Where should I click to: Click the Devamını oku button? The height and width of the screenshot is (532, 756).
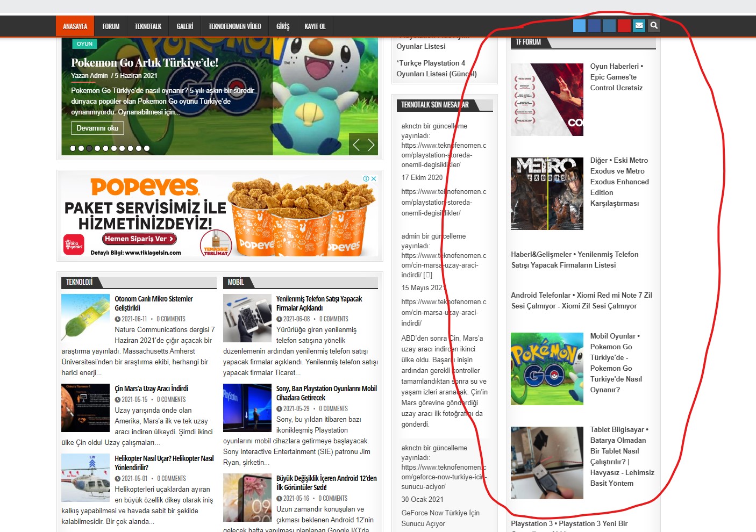tap(97, 128)
